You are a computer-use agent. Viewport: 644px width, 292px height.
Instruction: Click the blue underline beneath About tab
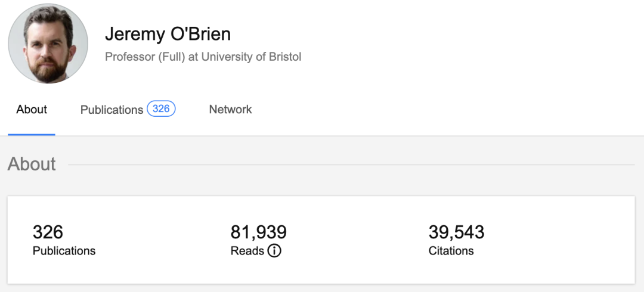[x=32, y=135]
